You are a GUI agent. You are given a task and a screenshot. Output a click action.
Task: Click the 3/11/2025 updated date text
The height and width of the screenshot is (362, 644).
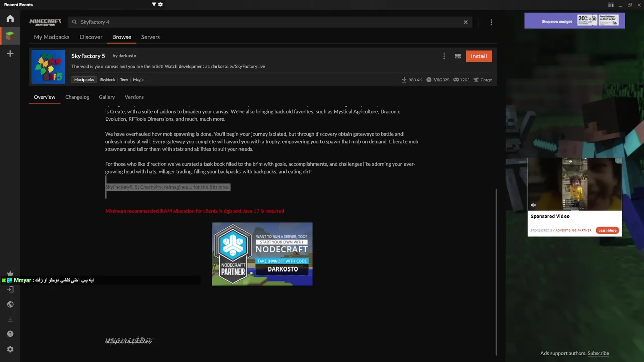click(442, 80)
